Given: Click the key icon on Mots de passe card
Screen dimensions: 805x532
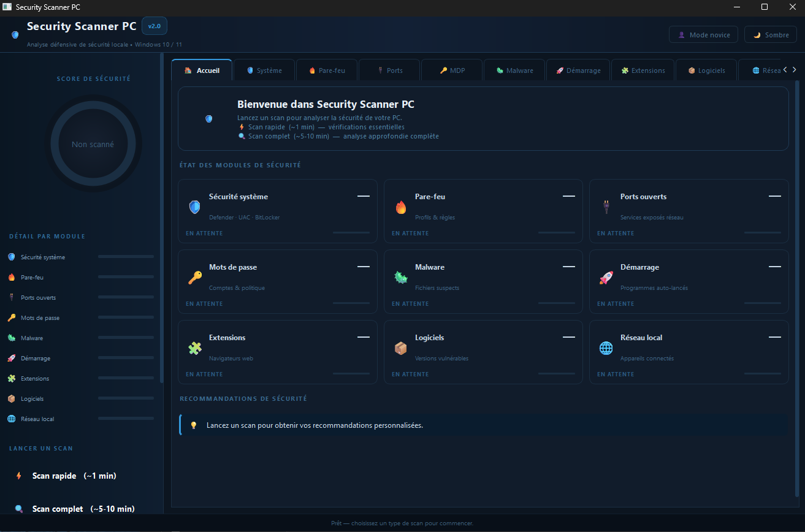Looking at the screenshot, I should [x=194, y=278].
